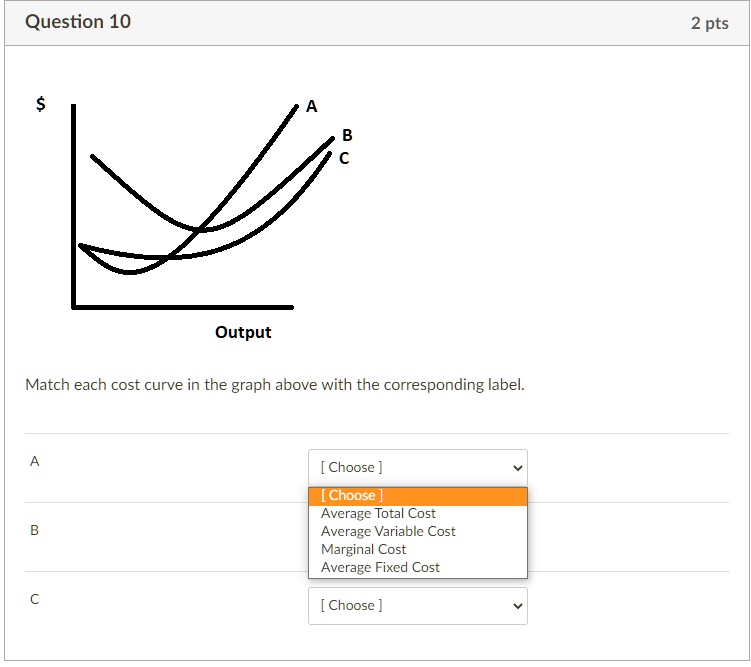Click the "Question 10" heading
Screen dimensions: 751x667
[x=78, y=22]
